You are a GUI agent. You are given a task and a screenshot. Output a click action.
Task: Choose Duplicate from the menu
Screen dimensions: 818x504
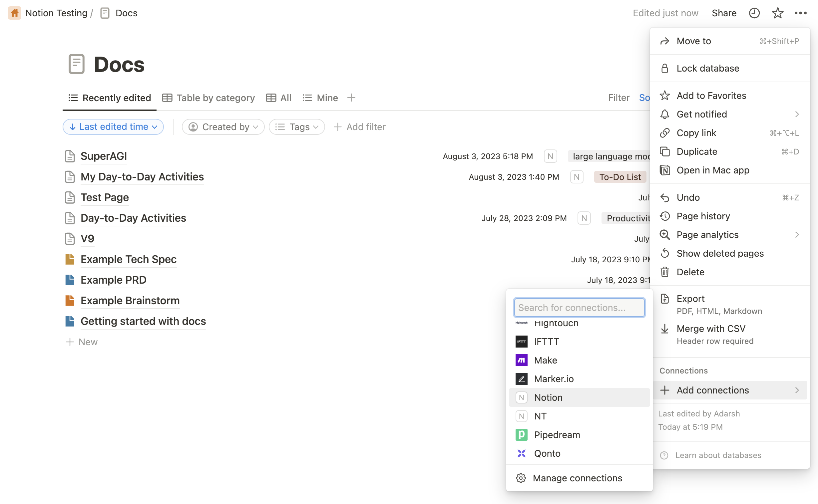(x=697, y=152)
